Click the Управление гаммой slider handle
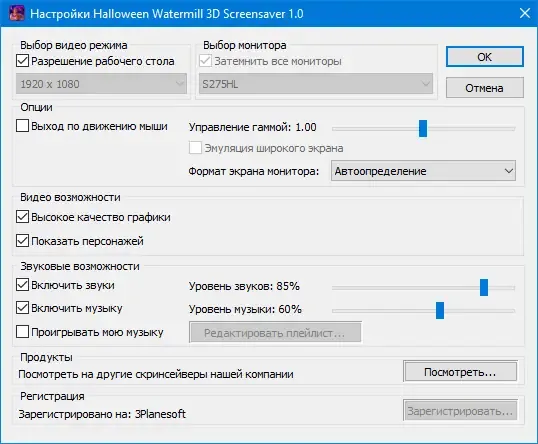Screen dimensions: 538x444 tap(423, 128)
